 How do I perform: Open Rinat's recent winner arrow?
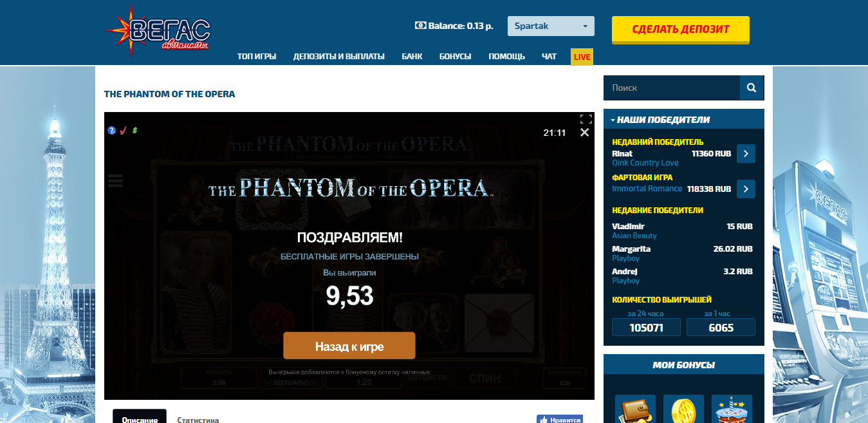[746, 154]
